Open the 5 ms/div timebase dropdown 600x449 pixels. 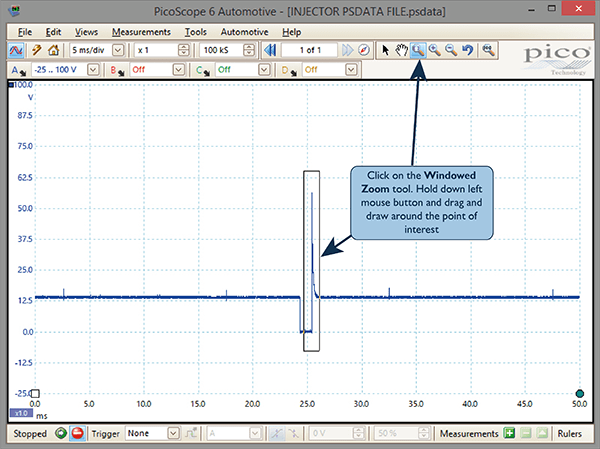click(118, 50)
